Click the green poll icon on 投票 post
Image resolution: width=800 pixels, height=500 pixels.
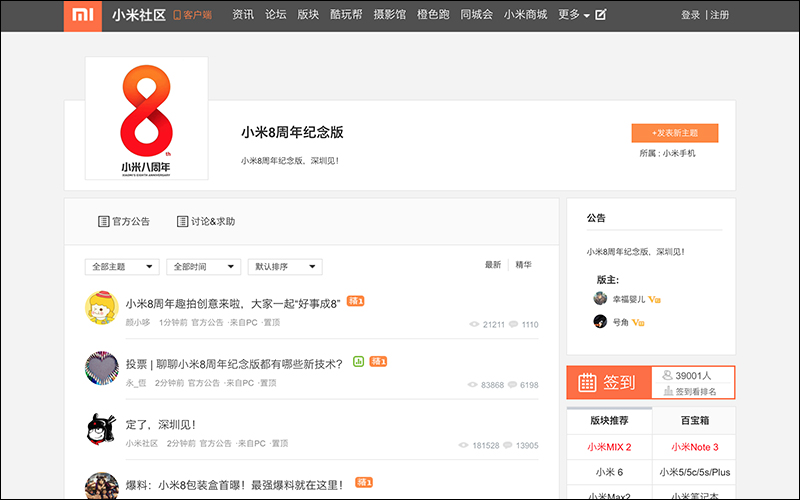pyautogui.click(x=358, y=362)
